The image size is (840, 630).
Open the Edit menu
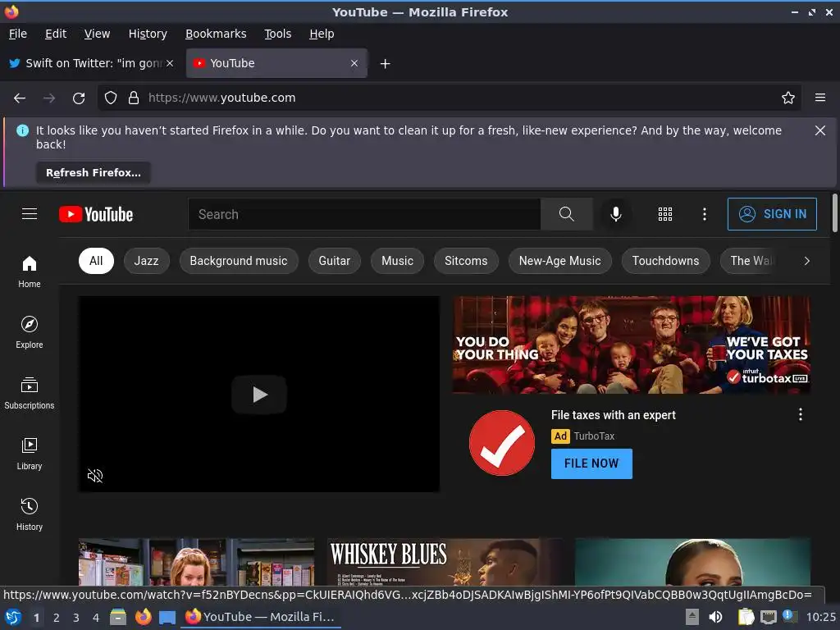[56, 34]
